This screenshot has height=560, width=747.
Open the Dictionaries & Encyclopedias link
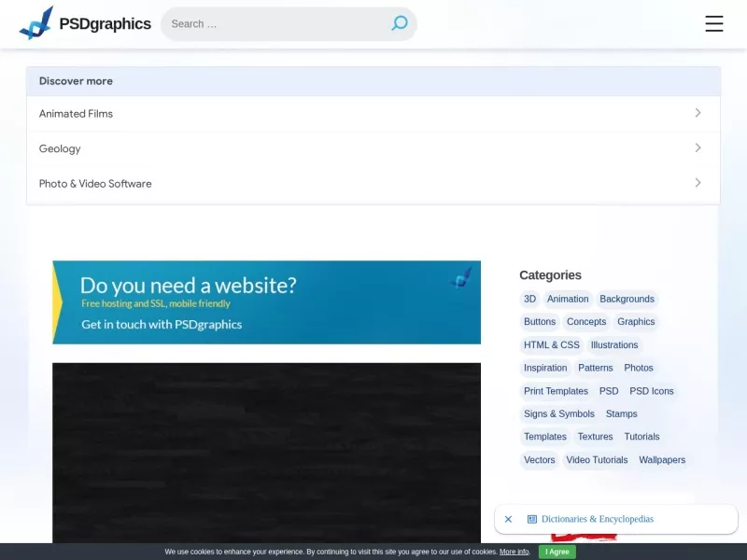(x=598, y=519)
